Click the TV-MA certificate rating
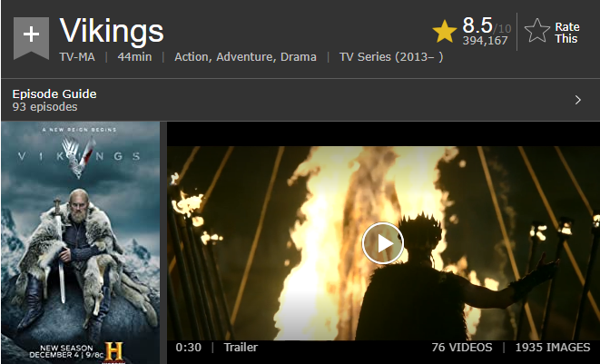 [x=77, y=57]
